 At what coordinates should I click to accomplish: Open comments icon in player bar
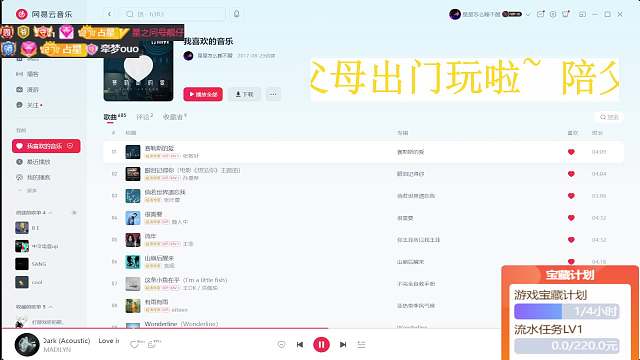tap(152, 345)
